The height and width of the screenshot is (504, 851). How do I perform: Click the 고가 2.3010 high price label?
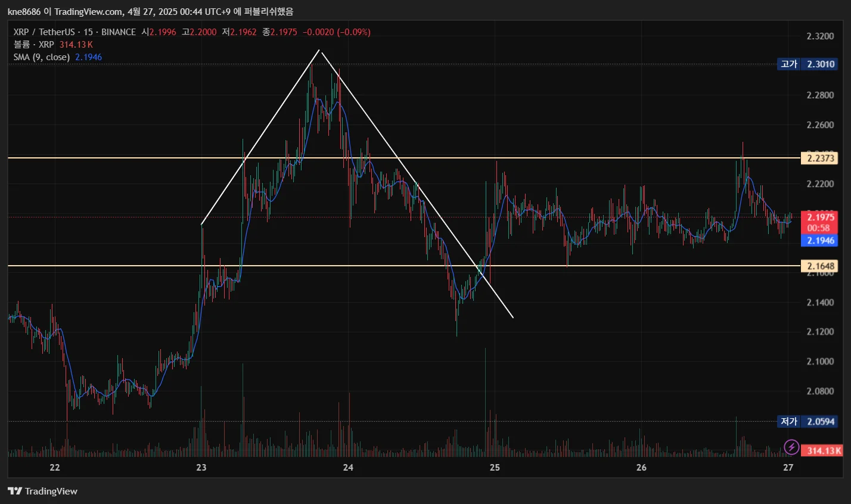(807, 64)
